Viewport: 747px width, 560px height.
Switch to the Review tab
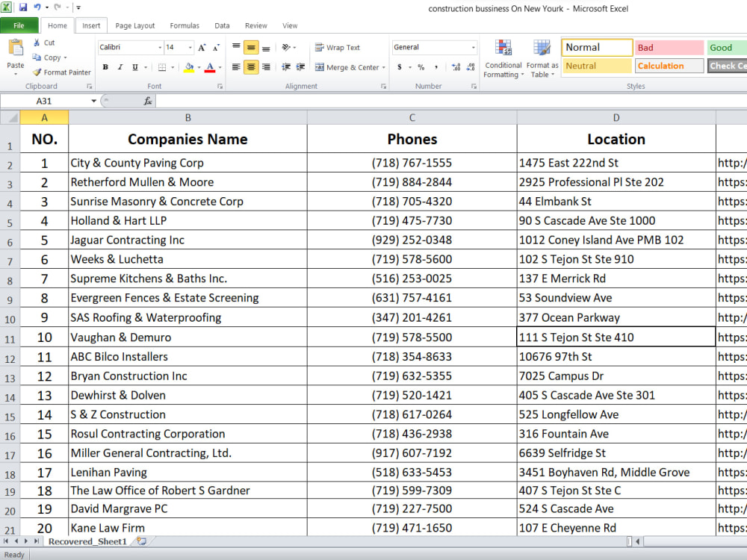pyautogui.click(x=255, y=25)
